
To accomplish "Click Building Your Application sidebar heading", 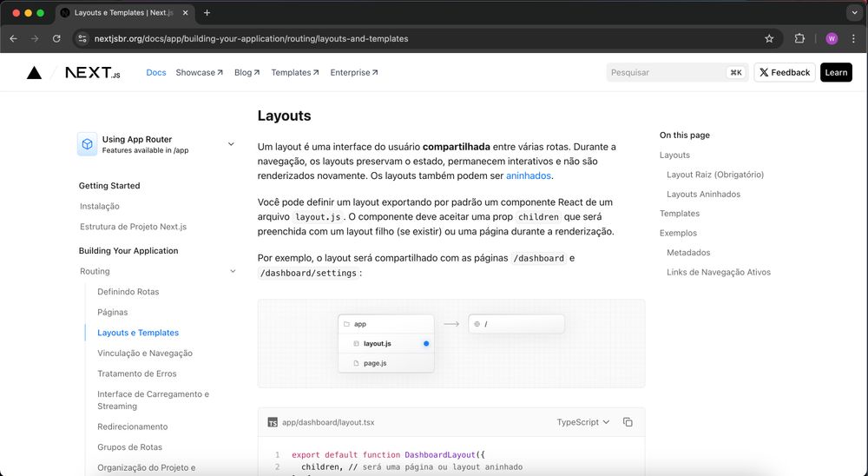I will pyautogui.click(x=128, y=250).
